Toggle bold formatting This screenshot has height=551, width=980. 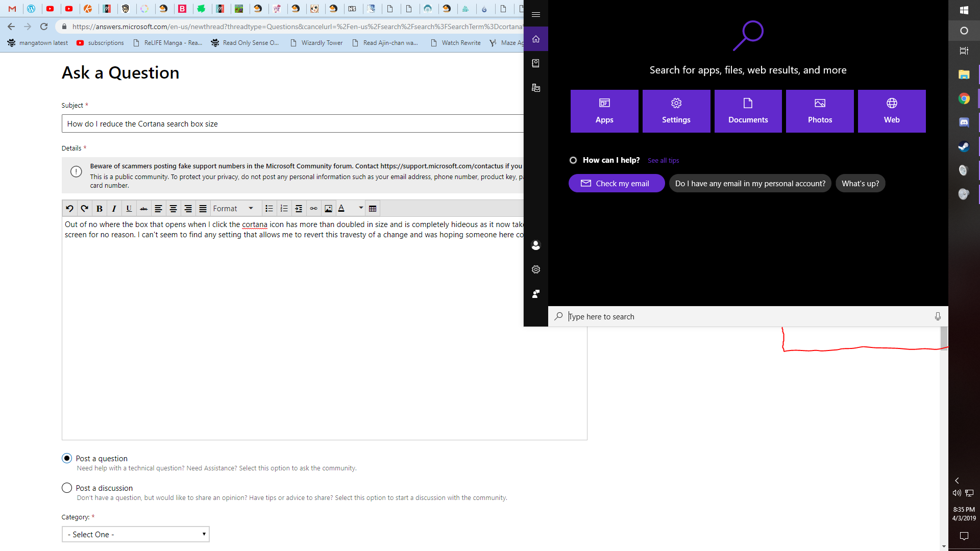coord(99,208)
